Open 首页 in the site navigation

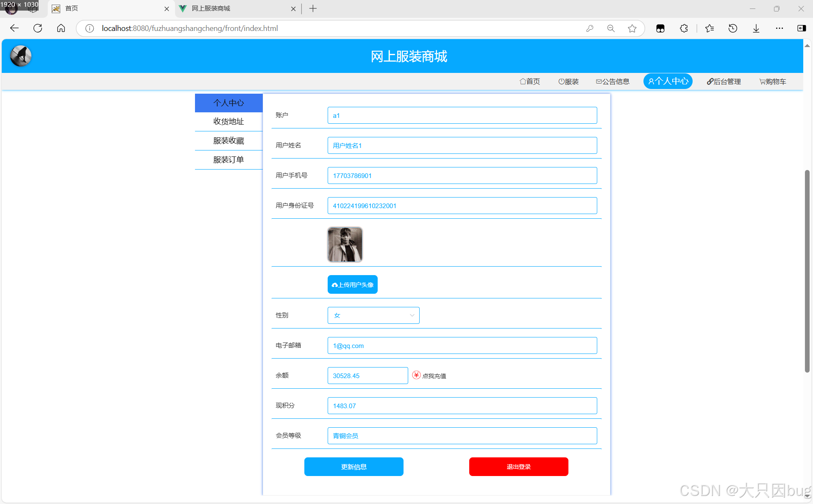point(530,81)
